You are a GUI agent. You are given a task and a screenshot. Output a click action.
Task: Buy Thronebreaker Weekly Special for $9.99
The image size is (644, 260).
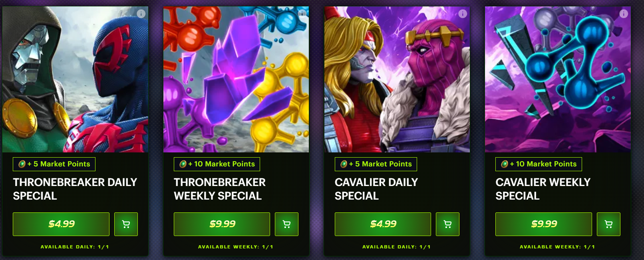click(x=222, y=224)
